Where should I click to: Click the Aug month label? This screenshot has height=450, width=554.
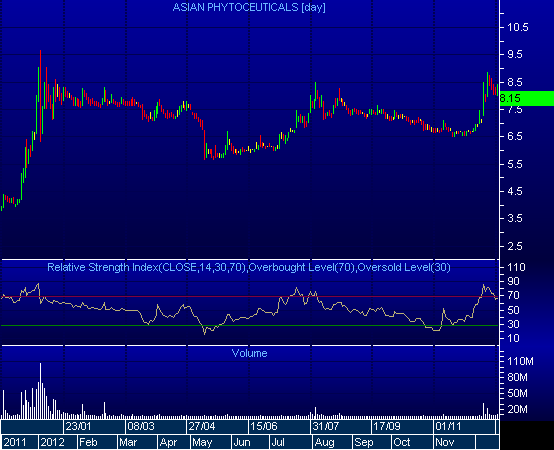[324, 442]
